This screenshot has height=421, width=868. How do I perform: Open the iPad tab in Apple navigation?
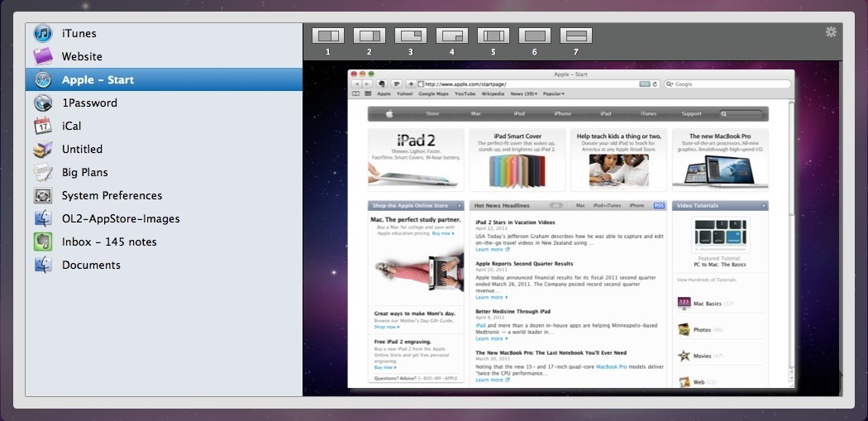pos(606,113)
